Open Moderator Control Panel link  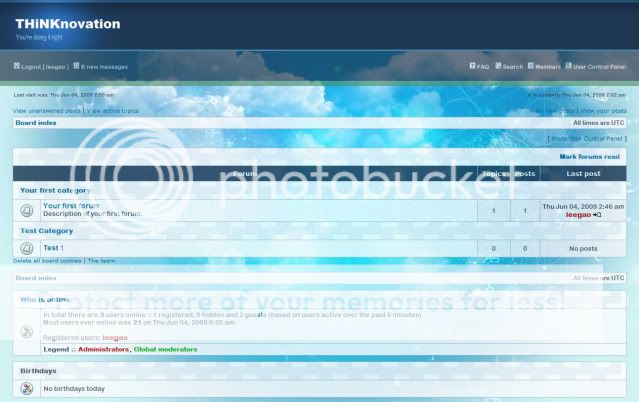pos(589,138)
